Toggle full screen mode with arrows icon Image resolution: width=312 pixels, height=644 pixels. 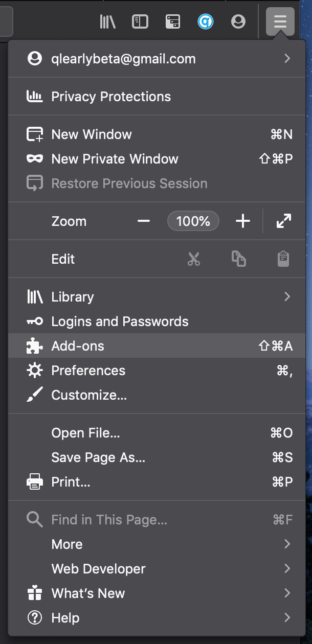tap(283, 221)
